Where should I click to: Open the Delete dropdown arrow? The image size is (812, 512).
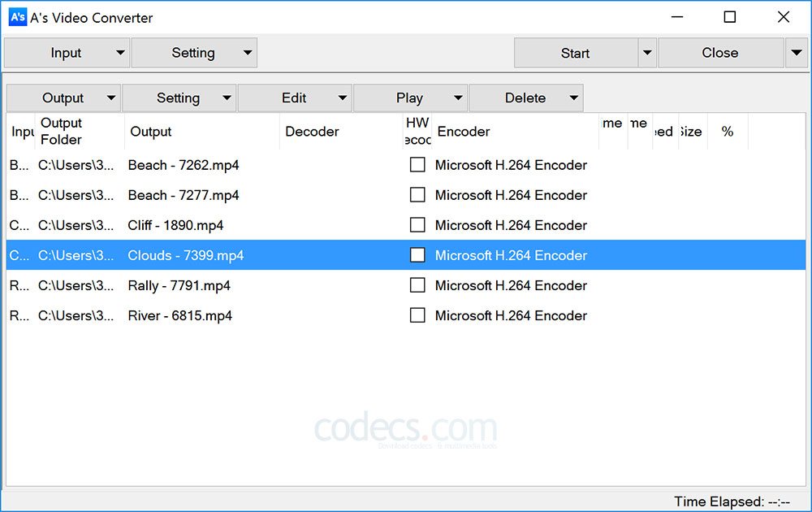[574, 98]
